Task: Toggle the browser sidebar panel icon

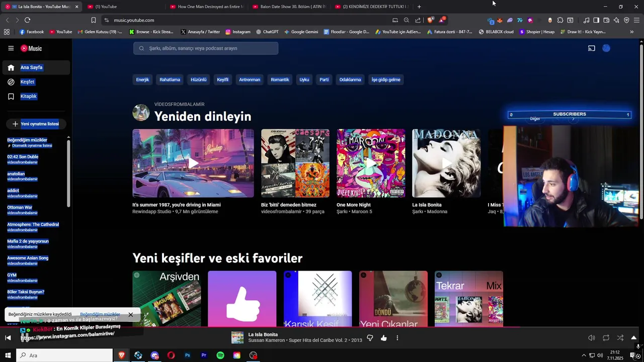Action: coord(596,20)
